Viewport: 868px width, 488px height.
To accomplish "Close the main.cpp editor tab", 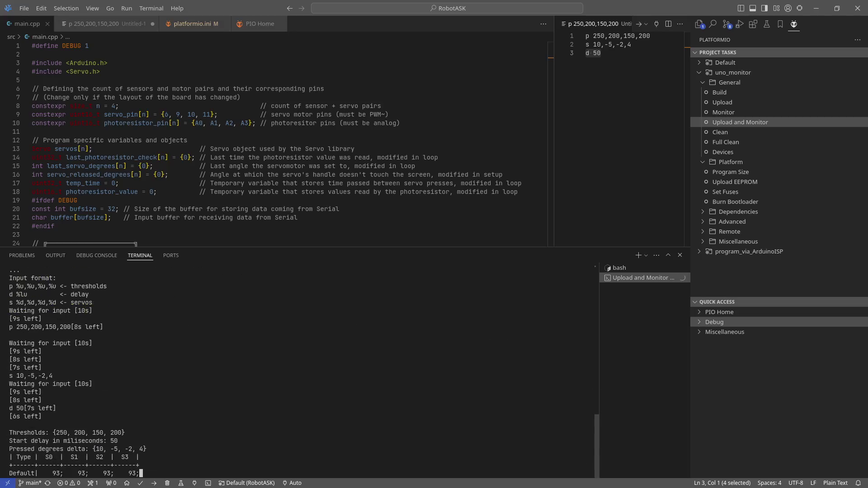I will coord(47,23).
